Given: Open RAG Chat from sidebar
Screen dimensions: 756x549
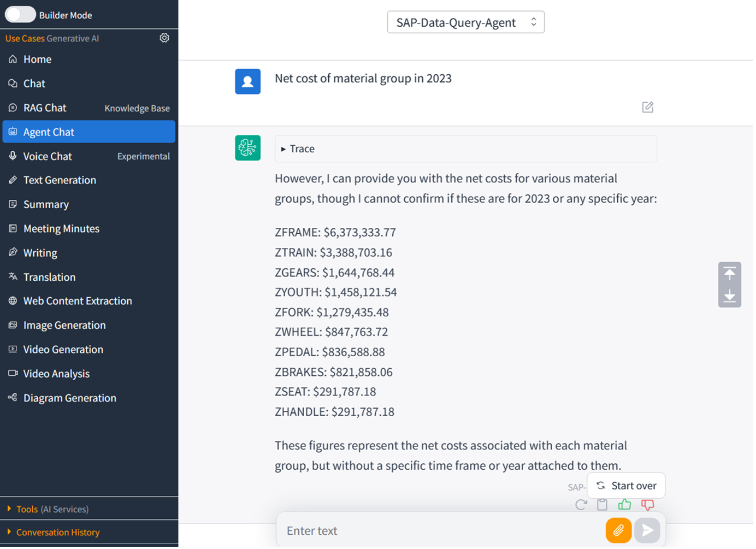Looking at the screenshot, I should 45,108.
